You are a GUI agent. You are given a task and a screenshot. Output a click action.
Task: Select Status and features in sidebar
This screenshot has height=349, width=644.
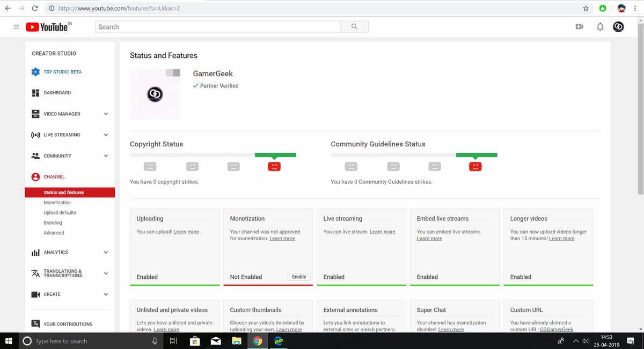tap(70, 192)
